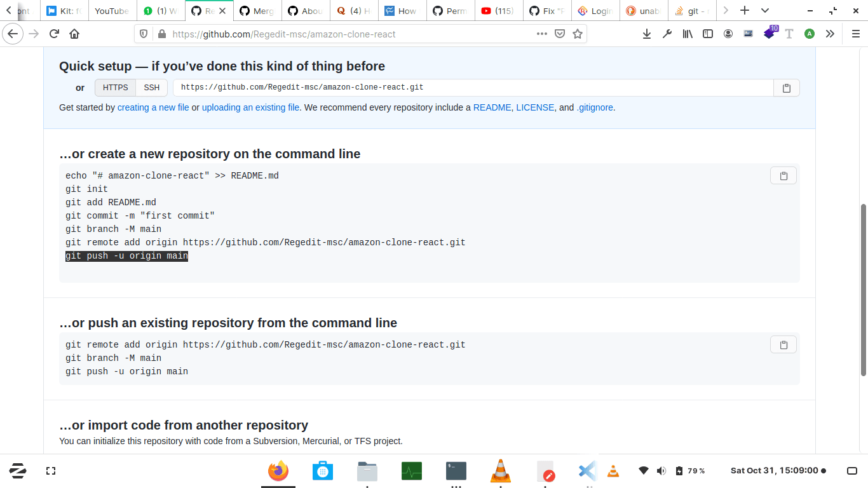
Task: Open VLC media player from the taskbar
Action: [x=501, y=471]
